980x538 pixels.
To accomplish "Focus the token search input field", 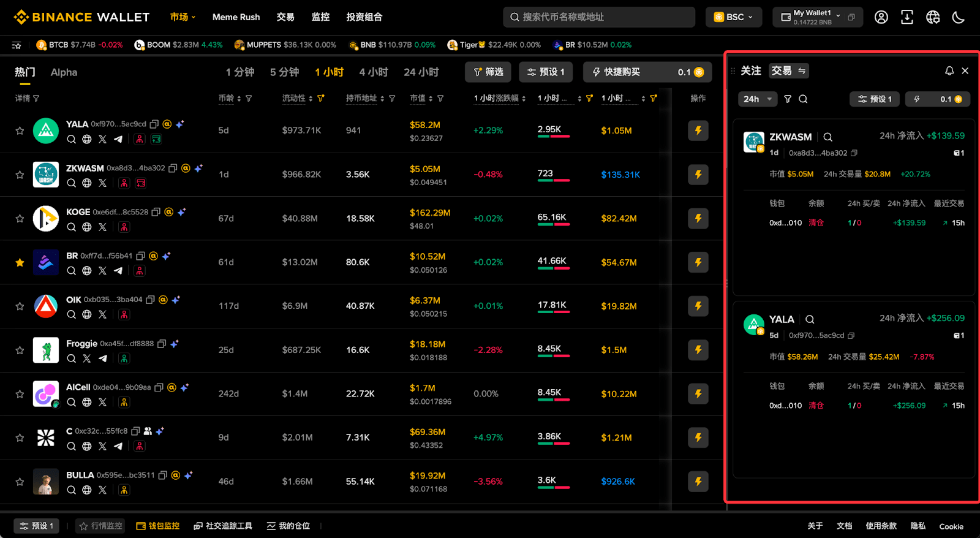I will coord(599,17).
